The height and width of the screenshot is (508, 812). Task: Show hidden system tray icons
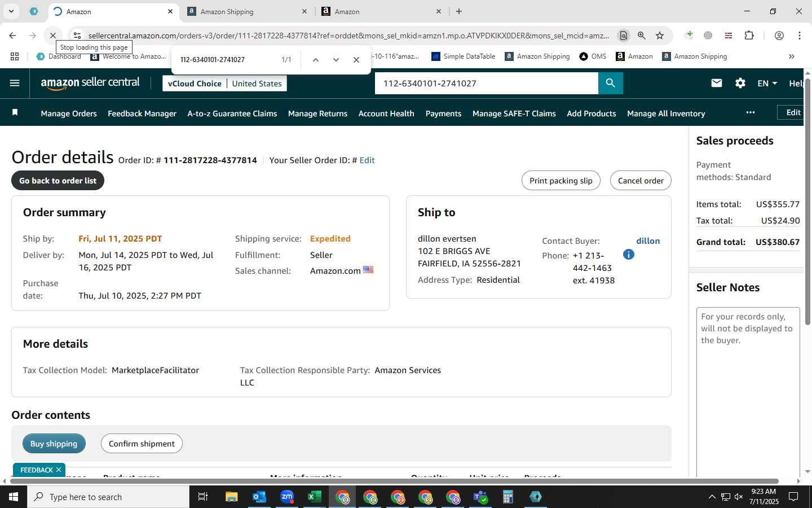tap(712, 497)
